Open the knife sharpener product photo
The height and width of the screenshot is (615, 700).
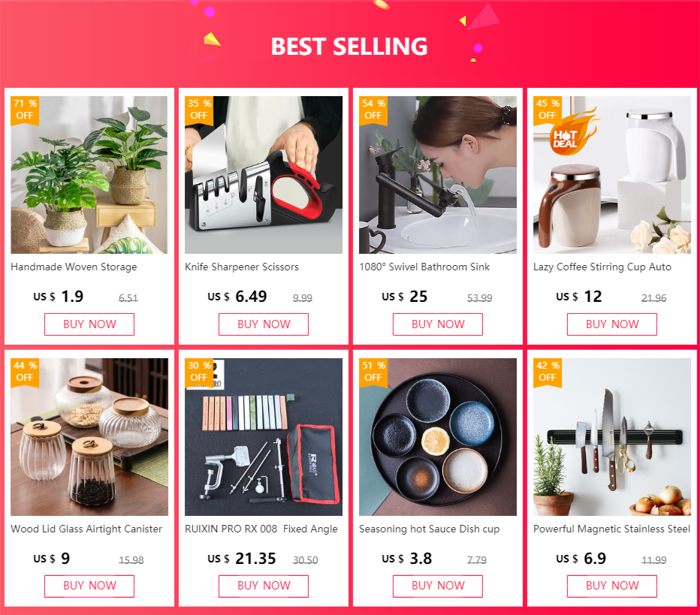[264, 175]
